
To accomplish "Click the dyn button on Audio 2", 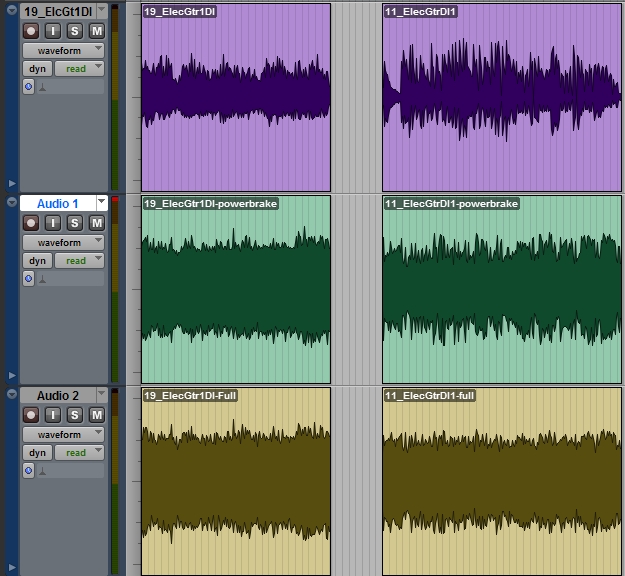I will click(x=37, y=453).
